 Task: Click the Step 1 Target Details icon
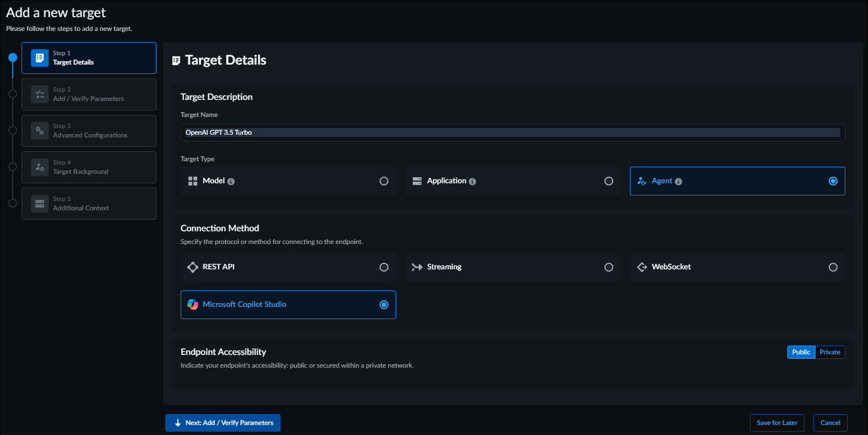pos(40,58)
